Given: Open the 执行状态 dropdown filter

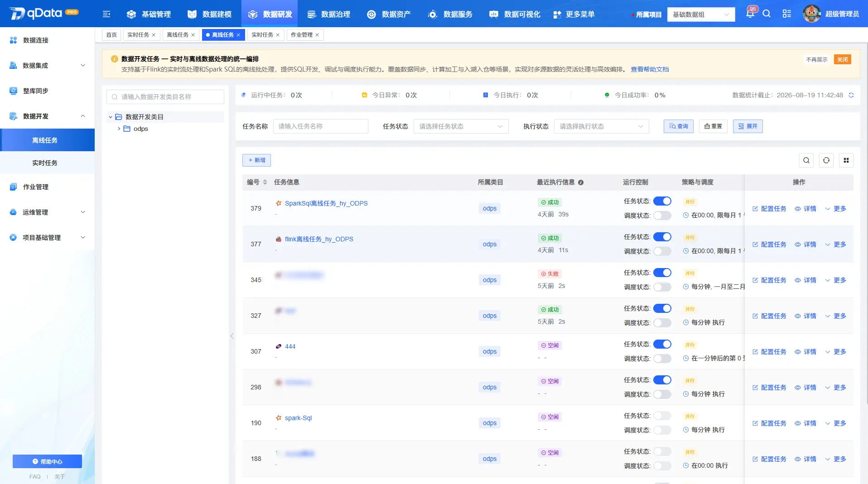Looking at the screenshot, I should [601, 126].
